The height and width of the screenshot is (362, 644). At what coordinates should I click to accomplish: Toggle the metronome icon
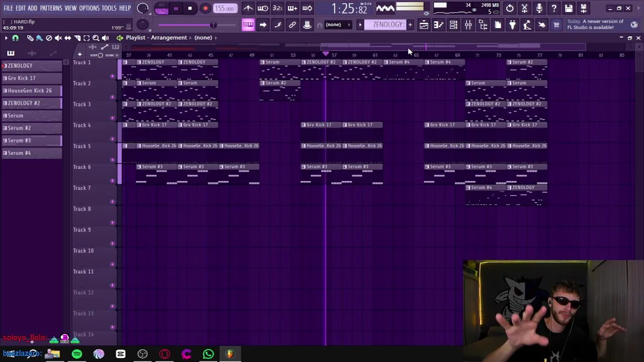[248, 9]
